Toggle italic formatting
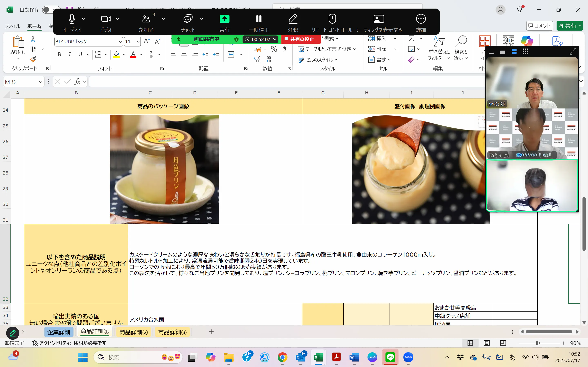This screenshot has width=588, height=367. (70, 55)
